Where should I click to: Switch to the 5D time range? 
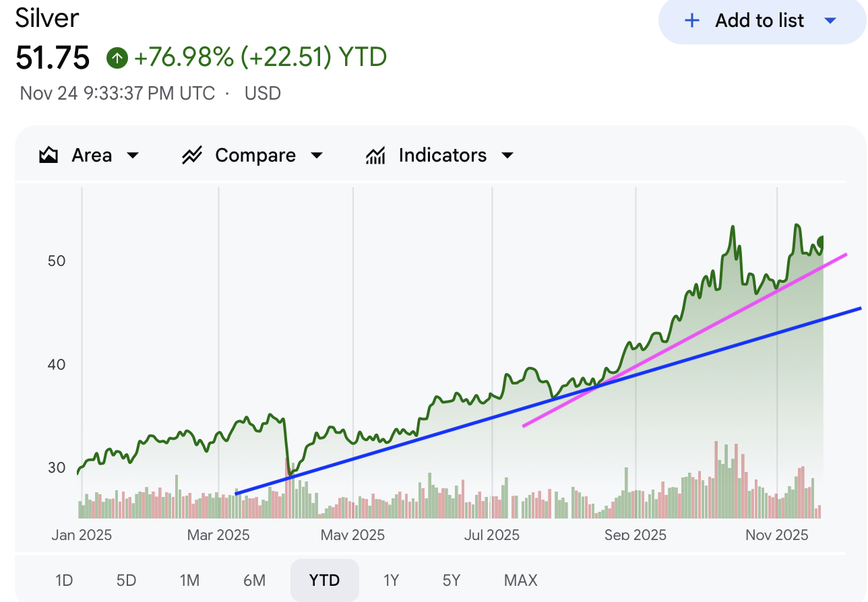[x=126, y=580]
